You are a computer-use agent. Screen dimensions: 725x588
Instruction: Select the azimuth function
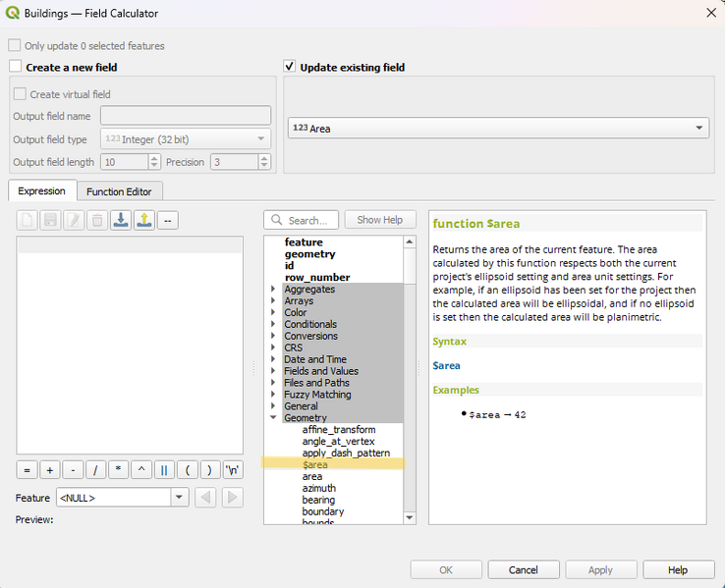pyautogui.click(x=319, y=488)
